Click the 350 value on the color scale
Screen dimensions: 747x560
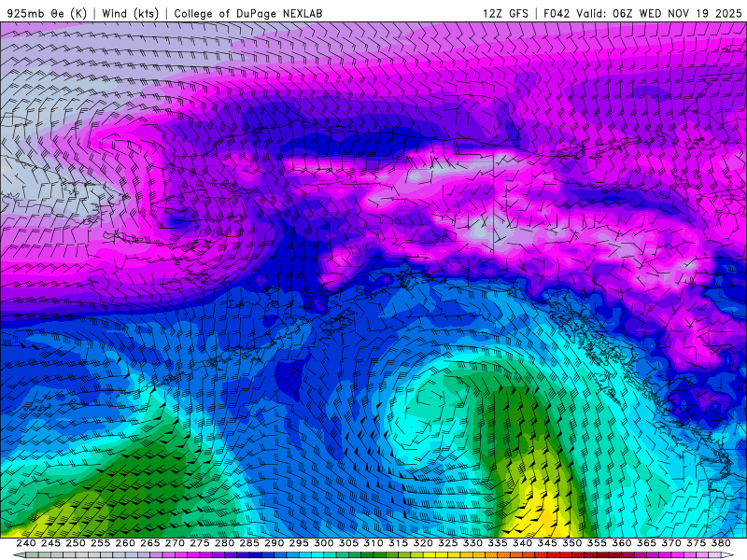click(572, 543)
